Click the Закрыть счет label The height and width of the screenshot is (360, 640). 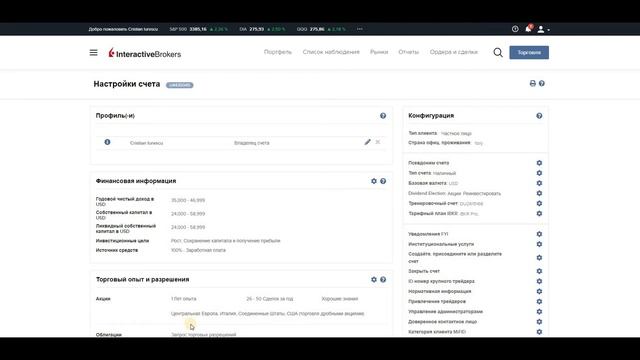coord(424,271)
